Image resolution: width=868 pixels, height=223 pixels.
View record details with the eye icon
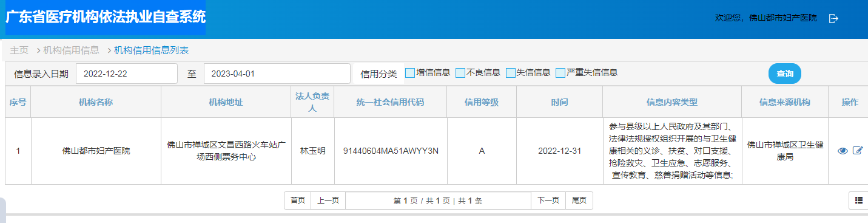tap(843, 151)
